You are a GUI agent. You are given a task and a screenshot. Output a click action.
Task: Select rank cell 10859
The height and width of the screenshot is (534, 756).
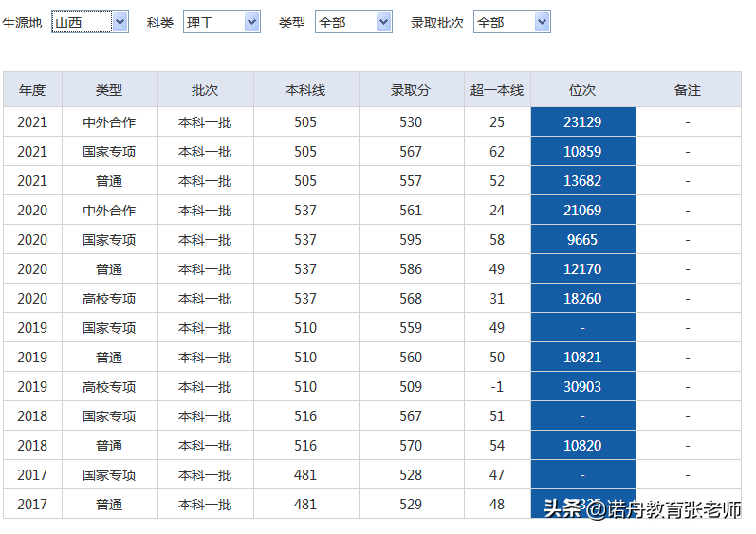[583, 152]
